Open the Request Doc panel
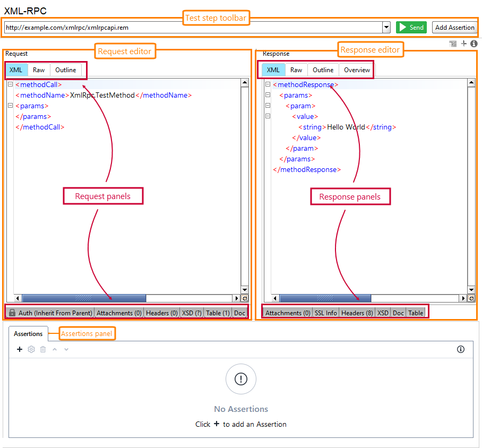Image resolution: width=482 pixels, height=448 pixels. coord(239,313)
